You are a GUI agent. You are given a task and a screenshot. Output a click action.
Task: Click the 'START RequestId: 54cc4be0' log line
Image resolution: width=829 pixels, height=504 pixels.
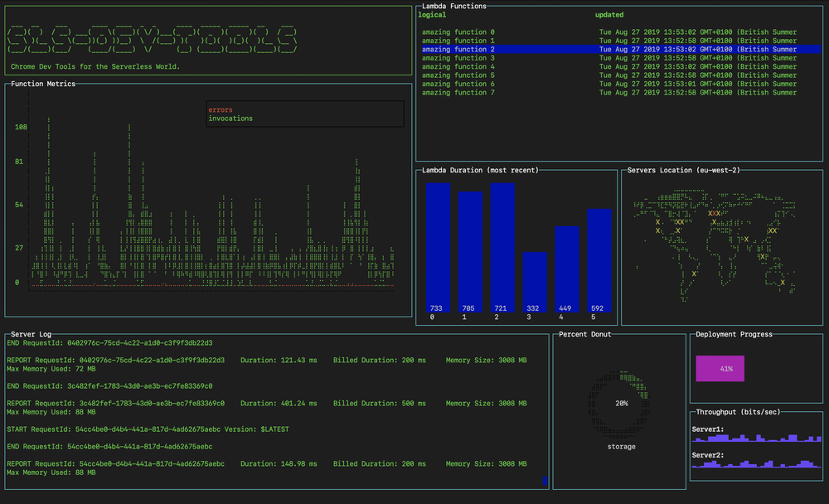(148, 429)
